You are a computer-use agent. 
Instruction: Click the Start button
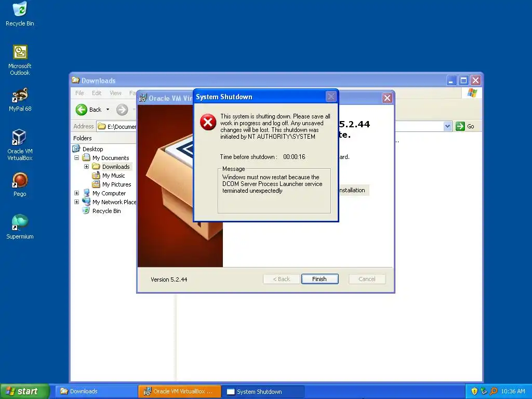24,391
